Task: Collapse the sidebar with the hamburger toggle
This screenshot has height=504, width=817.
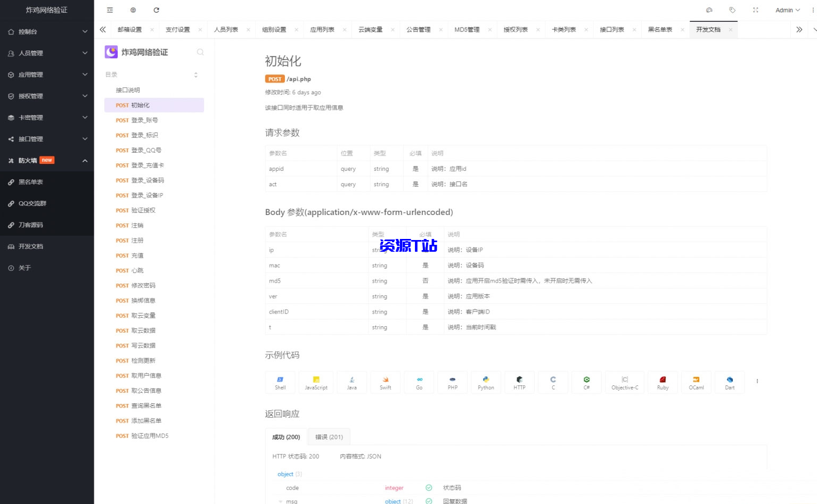Action: [x=110, y=10]
